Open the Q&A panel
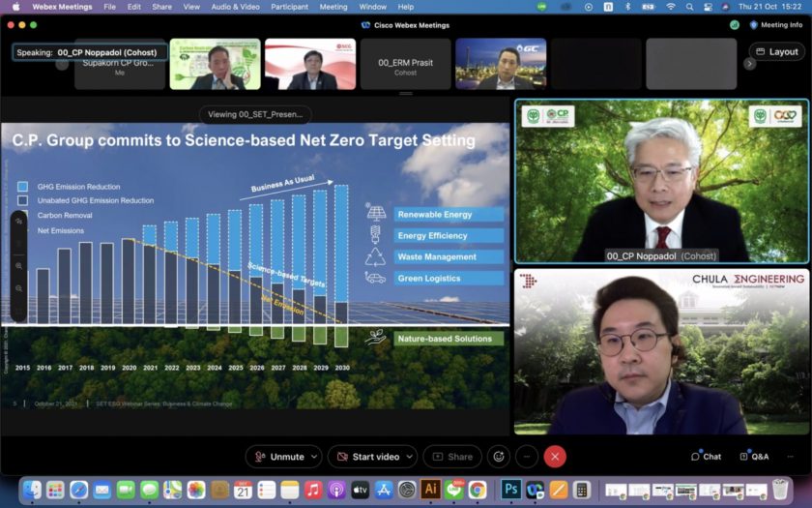Viewport: 812px width, 508px height. tap(754, 457)
